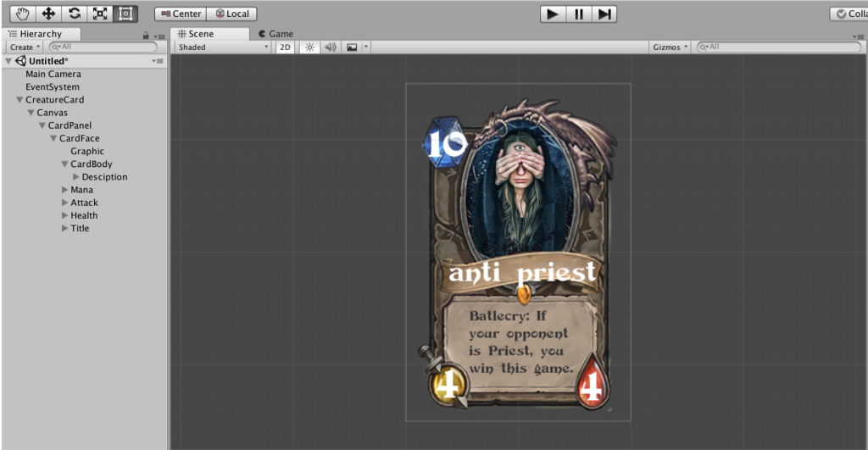Select Main Camera in Hierarchy
Image resolution: width=868 pixels, height=450 pixels.
53,75
